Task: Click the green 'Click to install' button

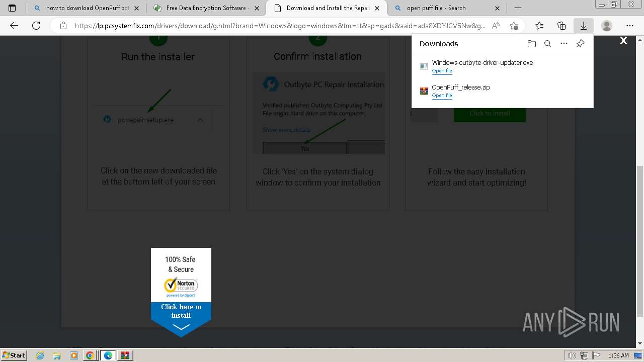Action: tap(490, 113)
